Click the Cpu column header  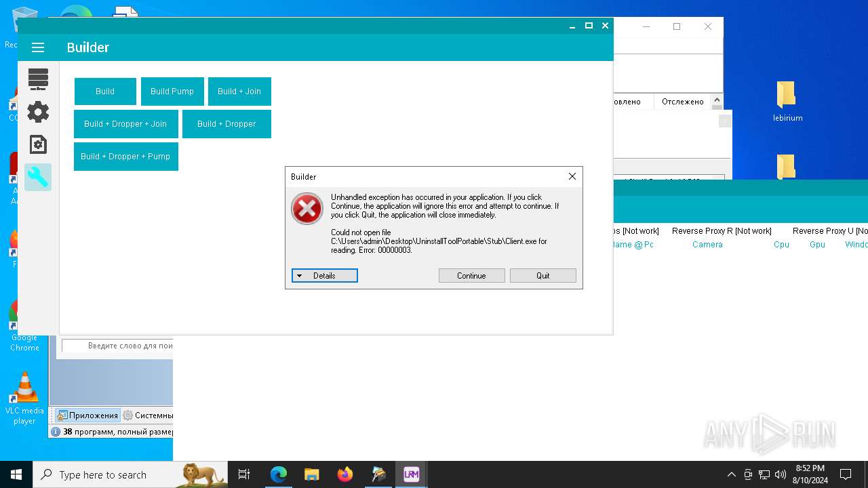click(x=781, y=245)
